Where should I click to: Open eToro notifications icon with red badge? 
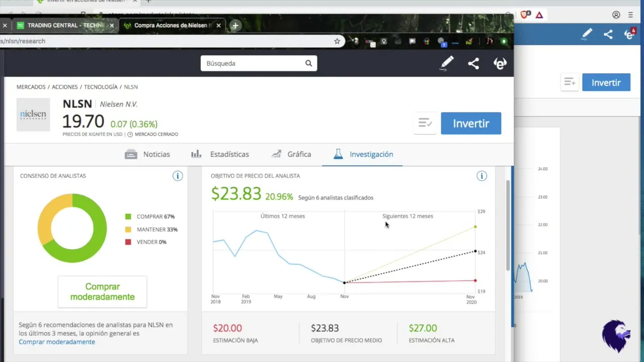click(629, 34)
